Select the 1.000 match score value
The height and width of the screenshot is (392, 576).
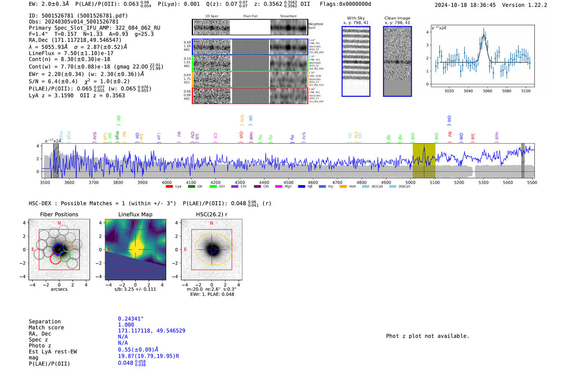tap(126, 325)
